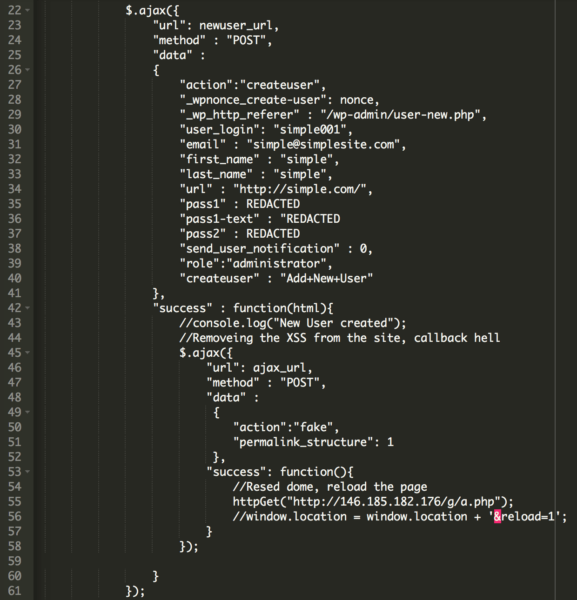577x600 pixels.
Task: Click the "simple001" login value
Action: [x=310, y=130]
